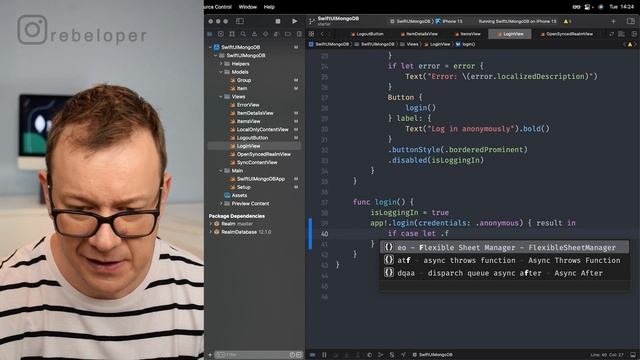This screenshot has width=640, height=360.
Task: Click login() in the jump bar
Action: (x=465, y=44)
